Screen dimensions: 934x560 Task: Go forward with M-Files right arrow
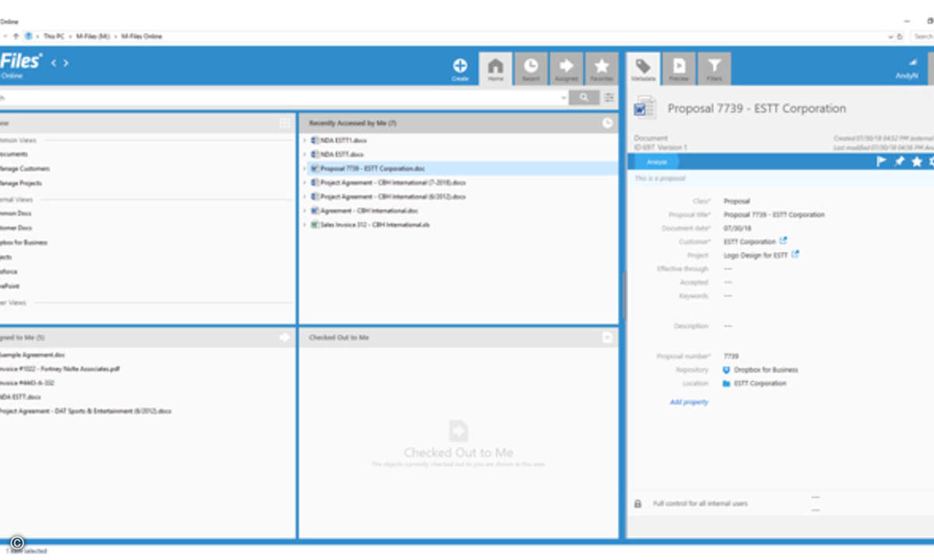pyautogui.click(x=66, y=63)
